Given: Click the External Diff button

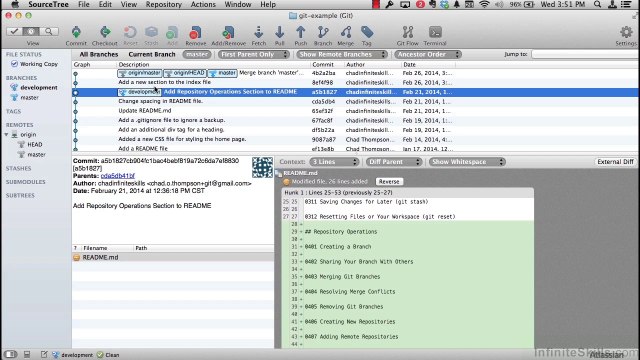Looking at the screenshot, I should coord(615,162).
